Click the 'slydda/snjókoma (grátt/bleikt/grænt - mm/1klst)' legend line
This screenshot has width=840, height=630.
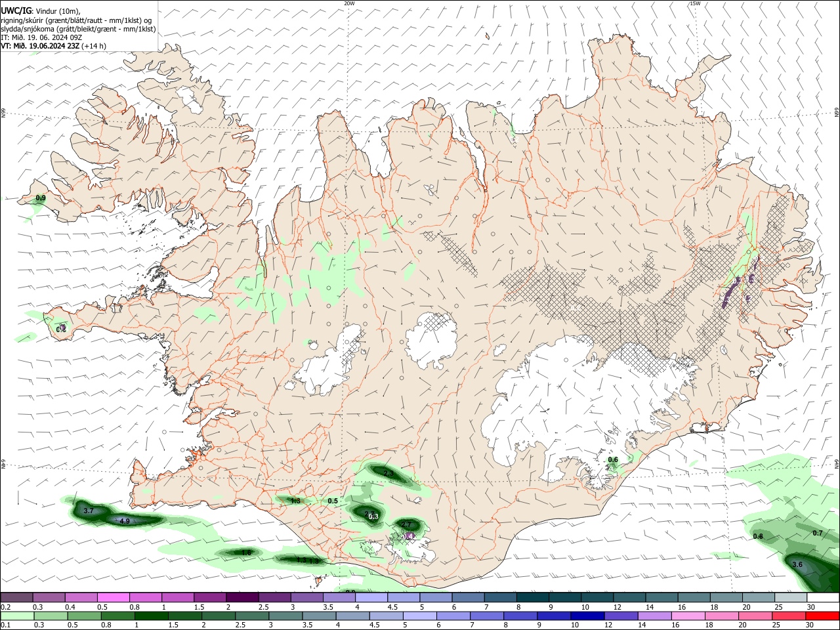[x=78, y=29]
